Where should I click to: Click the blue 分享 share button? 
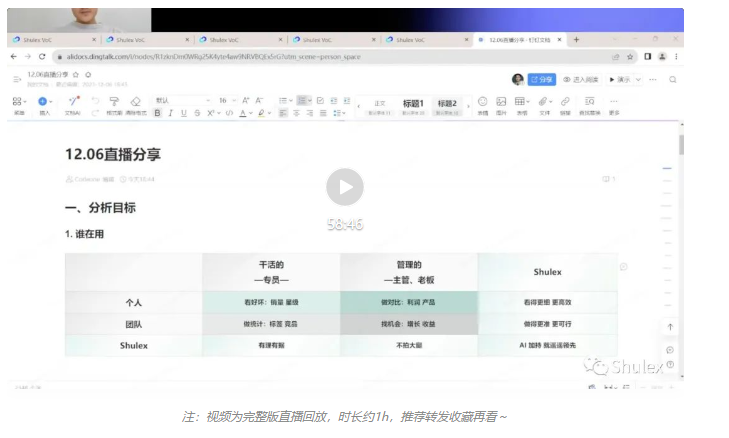[542, 80]
